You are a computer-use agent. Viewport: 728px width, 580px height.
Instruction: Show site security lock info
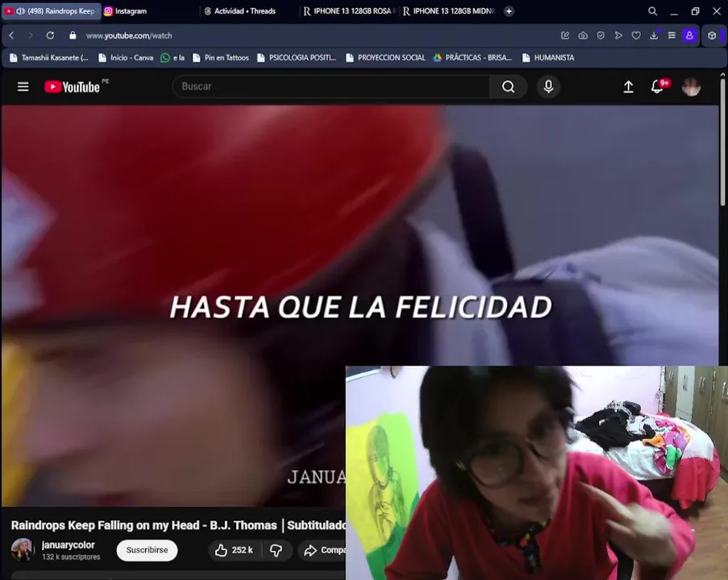[73, 35]
